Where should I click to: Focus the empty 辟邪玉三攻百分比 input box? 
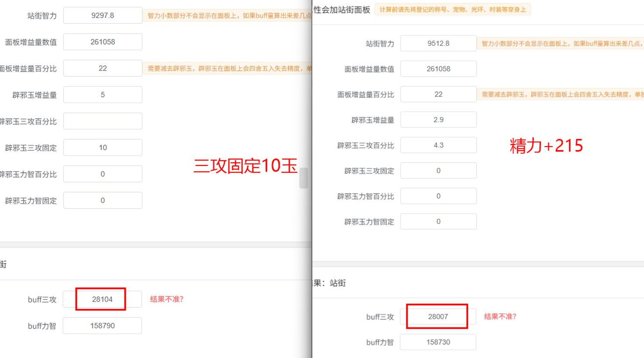(103, 121)
